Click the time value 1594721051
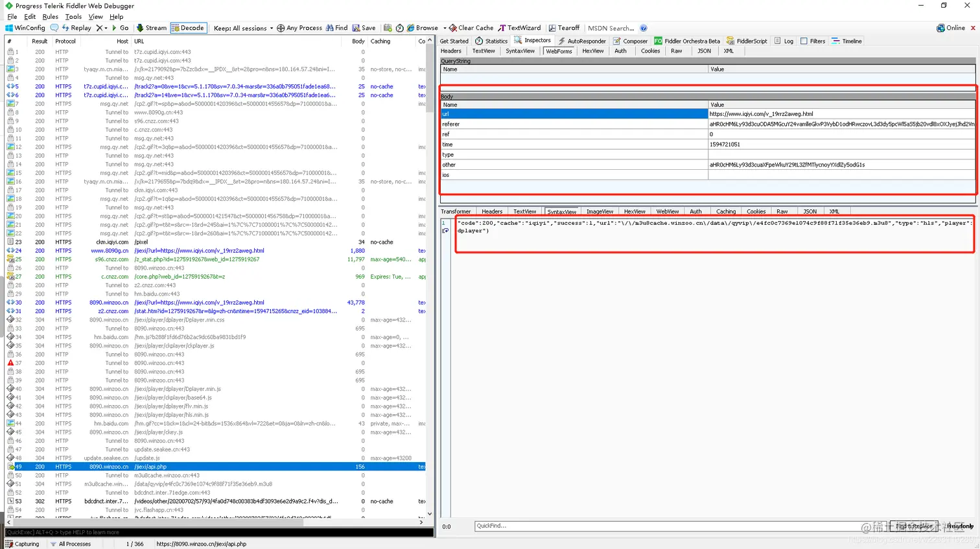Viewport: 980px width, 549px height. pyautogui.click(x=725, y=145)
